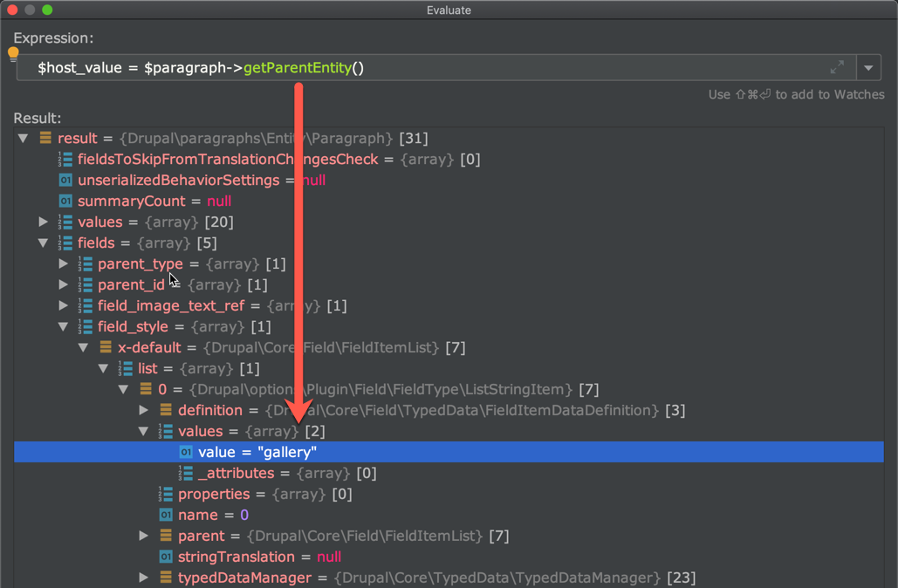Image resolution: width=898 pixels, height=588 pixels.
Task: Click the expand expression field icon
Action: pos(837,67)
